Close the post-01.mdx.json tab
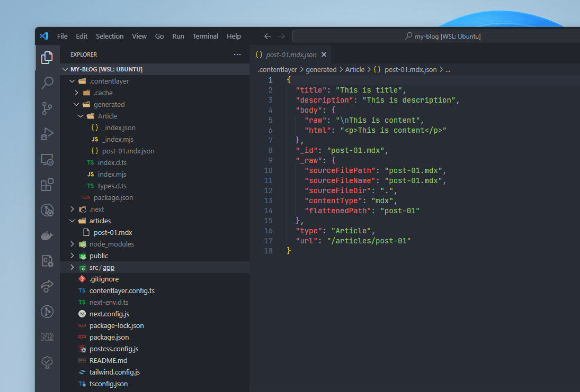The width and height of the screenshot is (580, 392). (x=324, y=54)
